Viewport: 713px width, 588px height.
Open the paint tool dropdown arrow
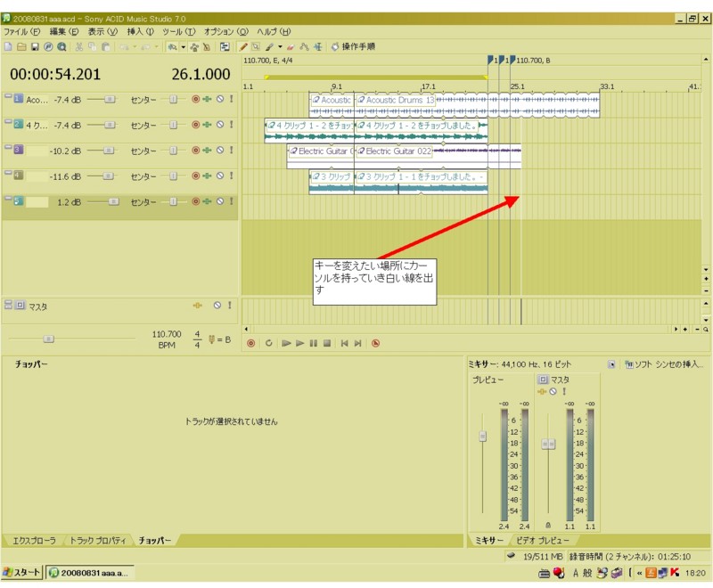point(280,47)
